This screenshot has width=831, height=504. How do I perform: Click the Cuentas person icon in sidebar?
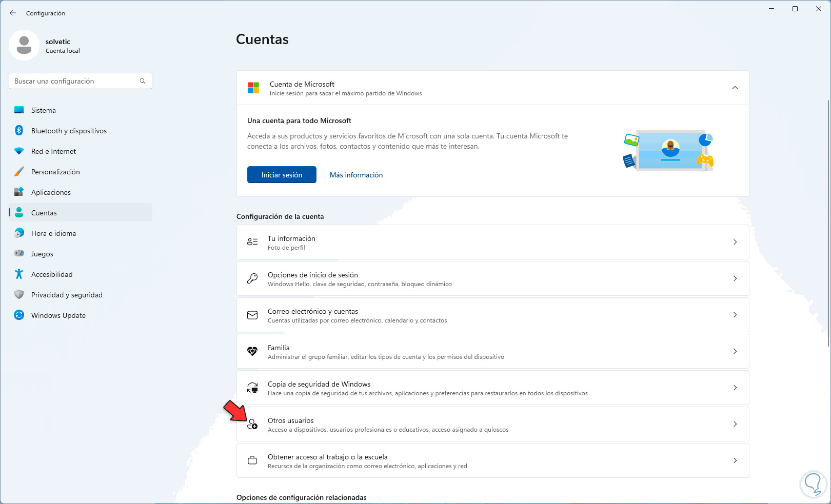point(19,213)
